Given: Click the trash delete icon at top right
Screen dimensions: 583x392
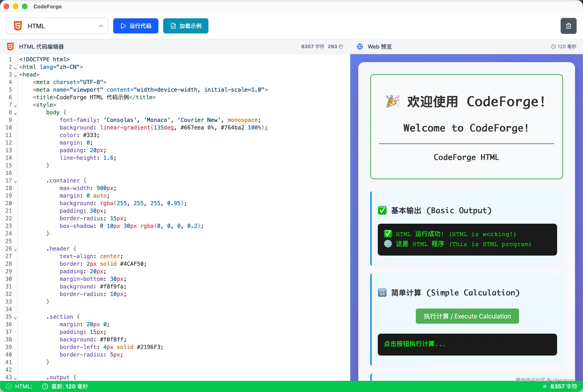Looking at the screenshot, I should tap(568, 26).
